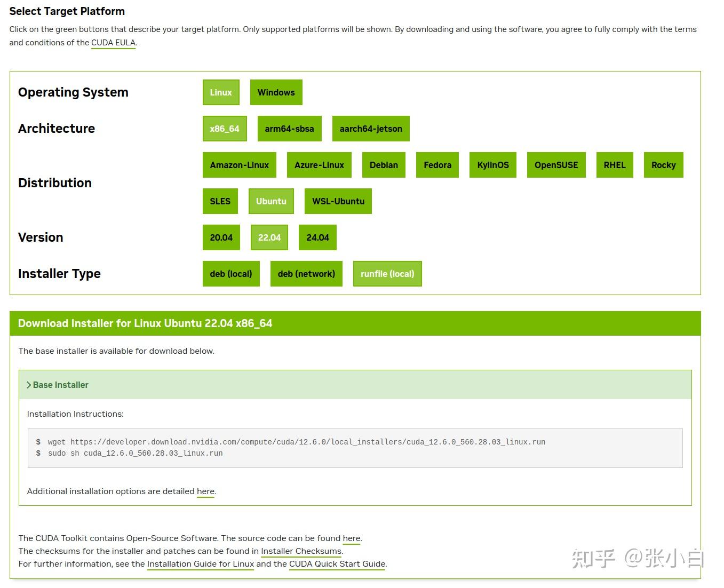Select the Rocky distribution button
The height and width of the screenshot is (588, 724).
(x=664, y=165)
